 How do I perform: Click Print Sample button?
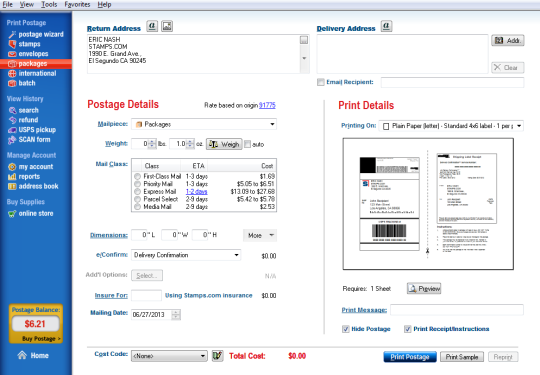[x=462, y=357]
